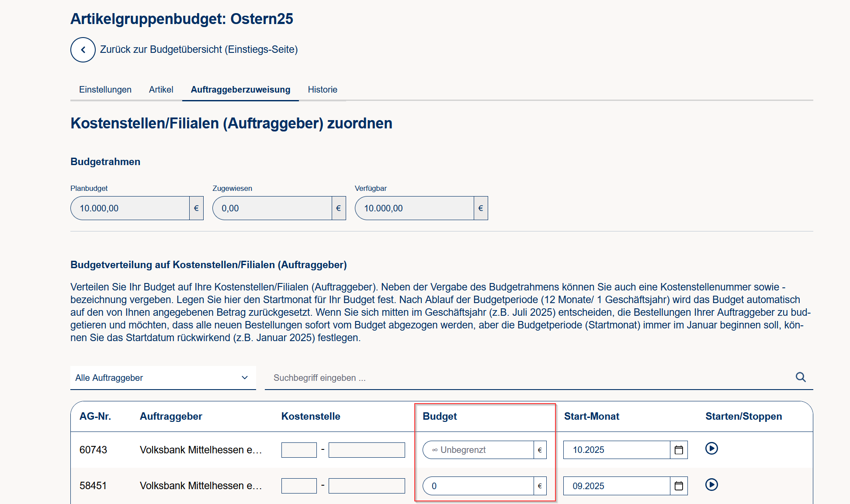Click first Kostenstelle number field for 60743
850x504 pixels.
click(299, 450)
